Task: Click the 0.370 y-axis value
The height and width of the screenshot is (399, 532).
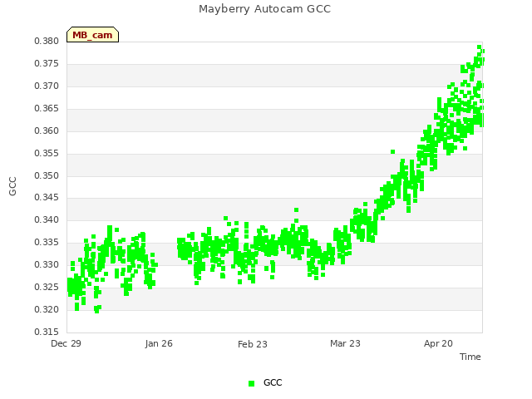Action: click(x=47, y=86)
